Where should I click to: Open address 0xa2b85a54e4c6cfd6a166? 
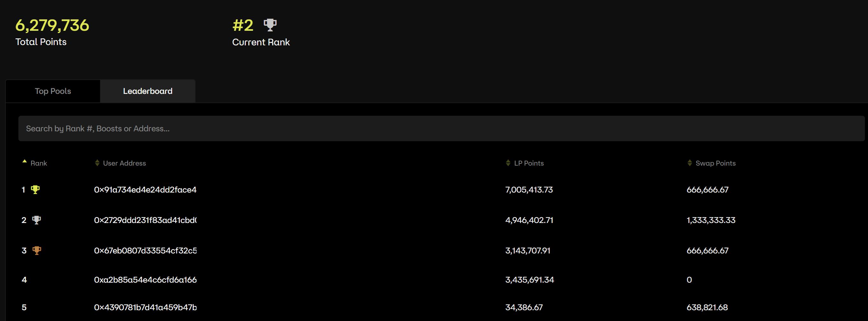[x=145, y=280]
